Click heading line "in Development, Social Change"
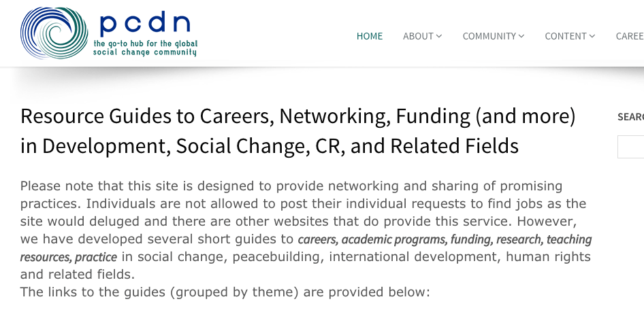This screenshot has height=310, width=644. pos(270,145)
